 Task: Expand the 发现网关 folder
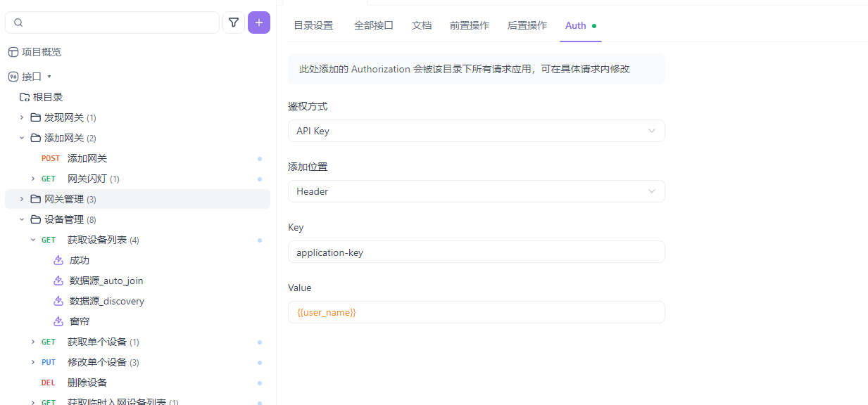pyautogui.click(x=22, y=117)
